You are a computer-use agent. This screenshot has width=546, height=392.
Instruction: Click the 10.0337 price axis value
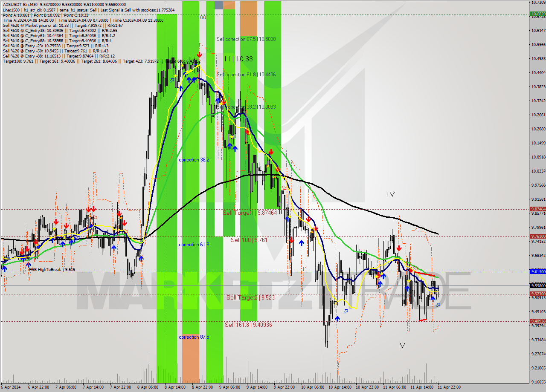coord(538,171)
